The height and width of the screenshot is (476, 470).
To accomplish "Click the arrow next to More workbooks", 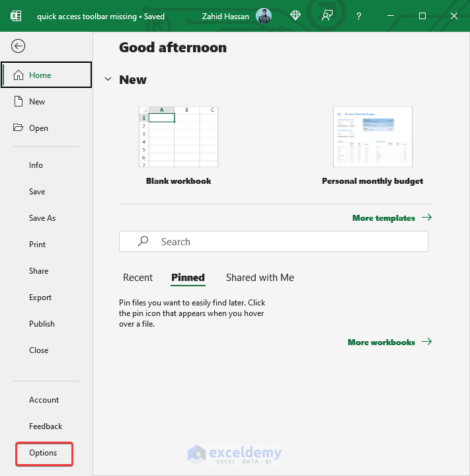I will pos(426,342).
